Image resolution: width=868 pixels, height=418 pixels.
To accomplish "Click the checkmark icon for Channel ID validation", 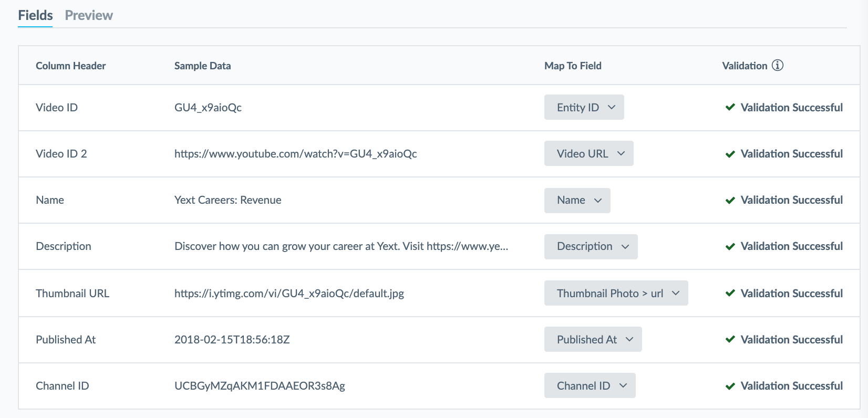I will (730, 386).
